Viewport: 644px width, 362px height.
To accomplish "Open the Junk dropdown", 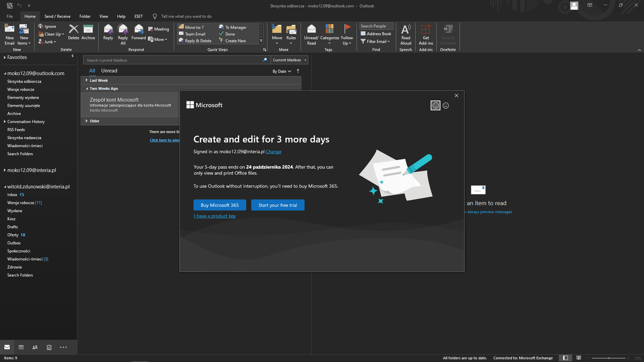I will click(x=47, y=42).
